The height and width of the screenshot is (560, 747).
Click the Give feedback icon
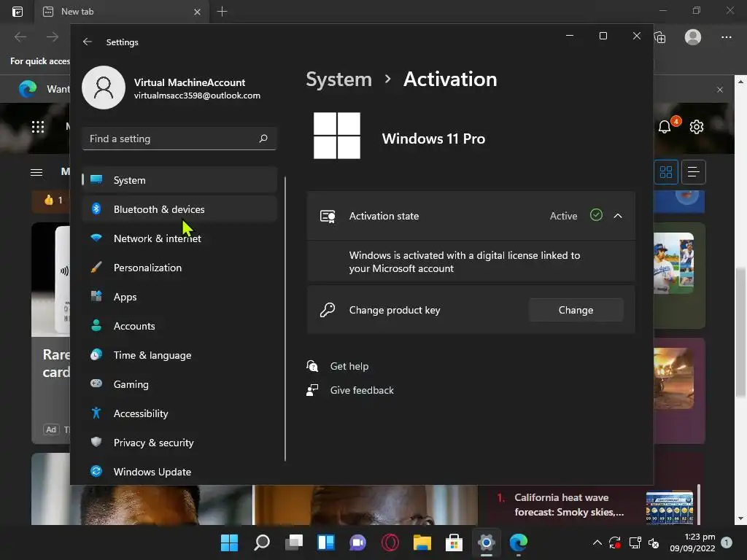pos(312,390)
